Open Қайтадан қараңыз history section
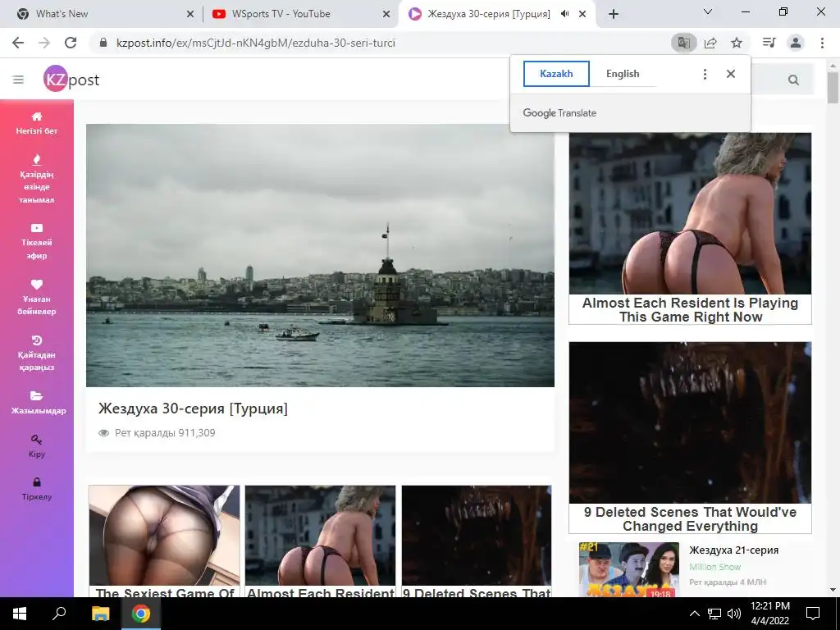 36,354
